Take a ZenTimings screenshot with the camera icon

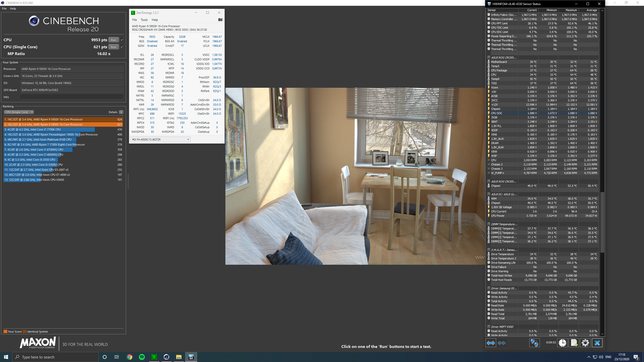pyautogui.click(x=220, y=20)
